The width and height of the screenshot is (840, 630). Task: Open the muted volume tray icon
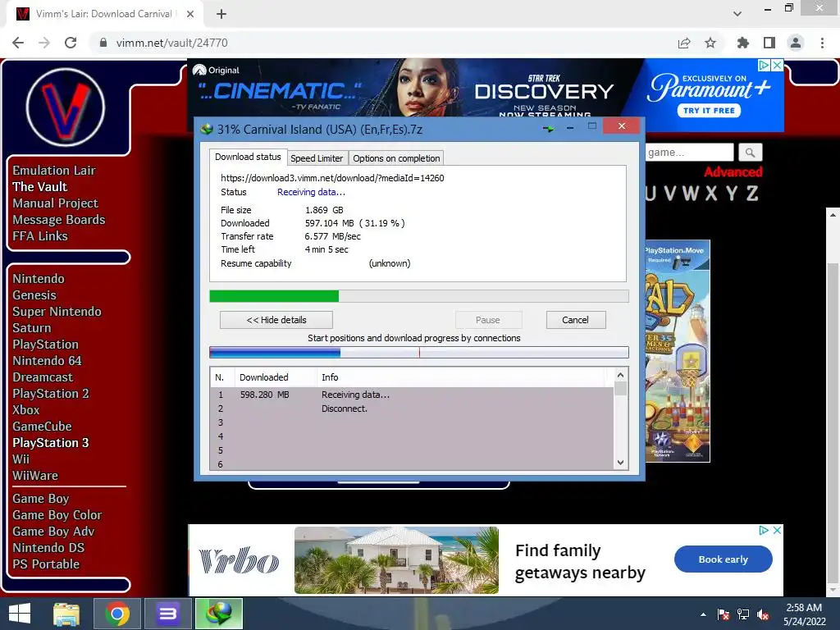tap(763, 614)
